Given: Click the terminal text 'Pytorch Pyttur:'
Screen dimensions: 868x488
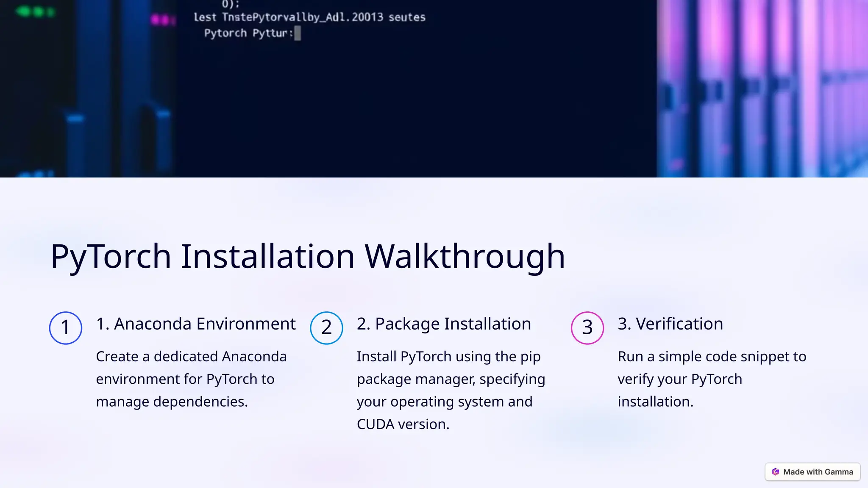Looking at the screenshot, I should [248, 33].
